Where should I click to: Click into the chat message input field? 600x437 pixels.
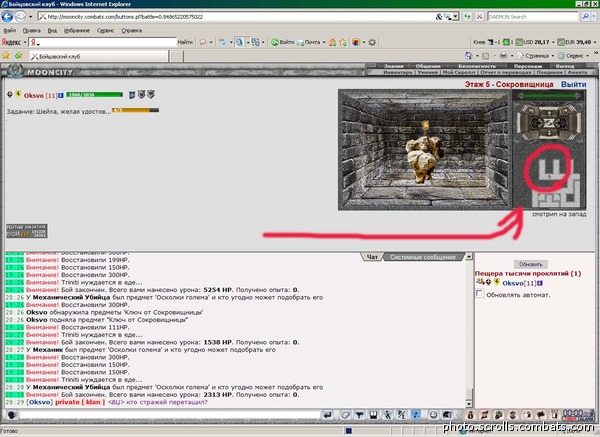(x=170, y=415)
